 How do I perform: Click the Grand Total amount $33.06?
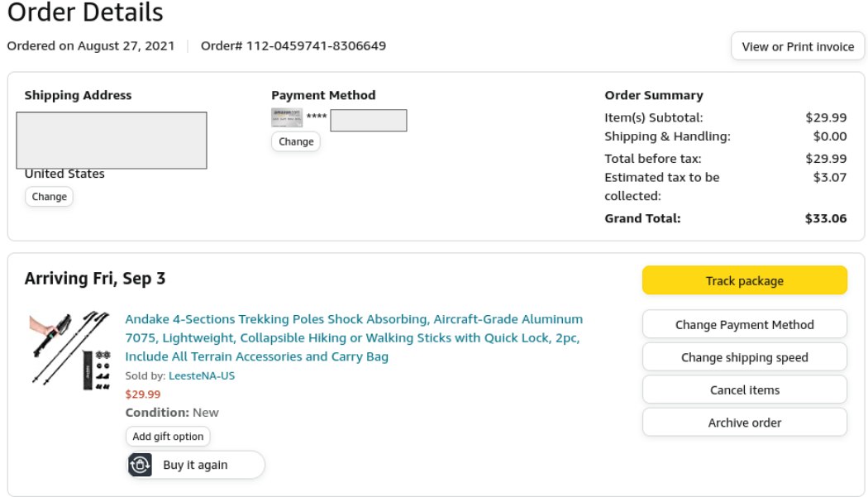point(825,218)
